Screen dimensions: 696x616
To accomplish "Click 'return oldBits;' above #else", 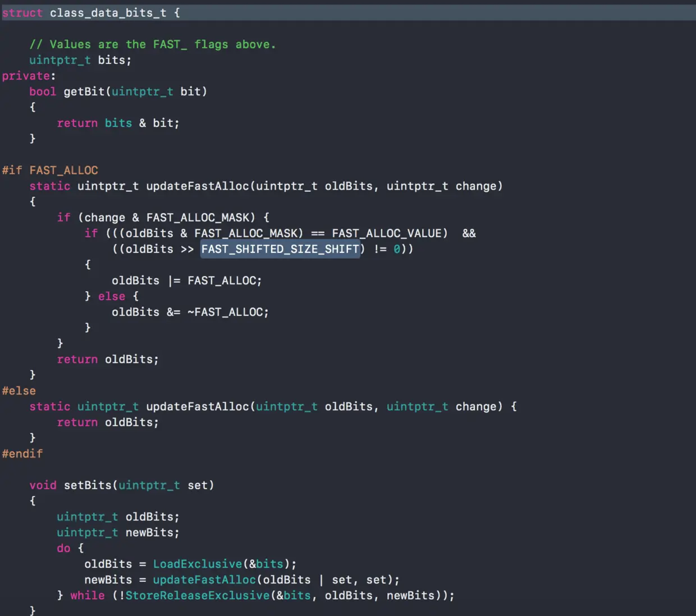I will tap(108, 359).
